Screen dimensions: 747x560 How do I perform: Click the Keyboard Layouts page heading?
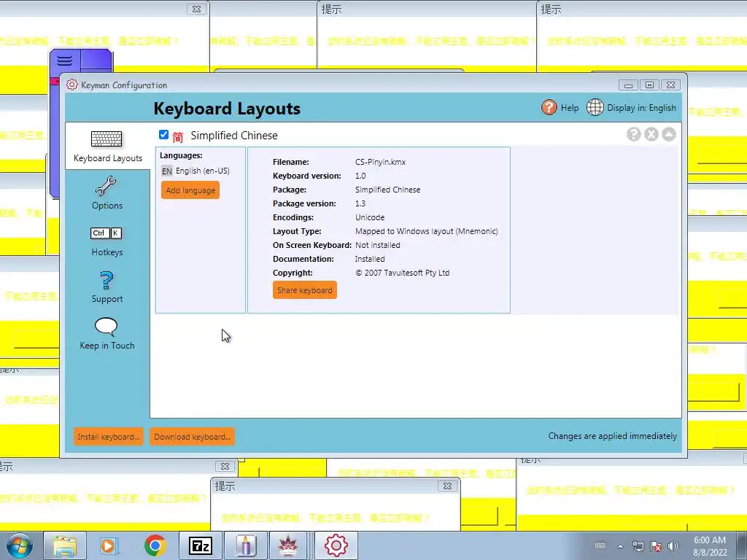click(x=227, y=109)
